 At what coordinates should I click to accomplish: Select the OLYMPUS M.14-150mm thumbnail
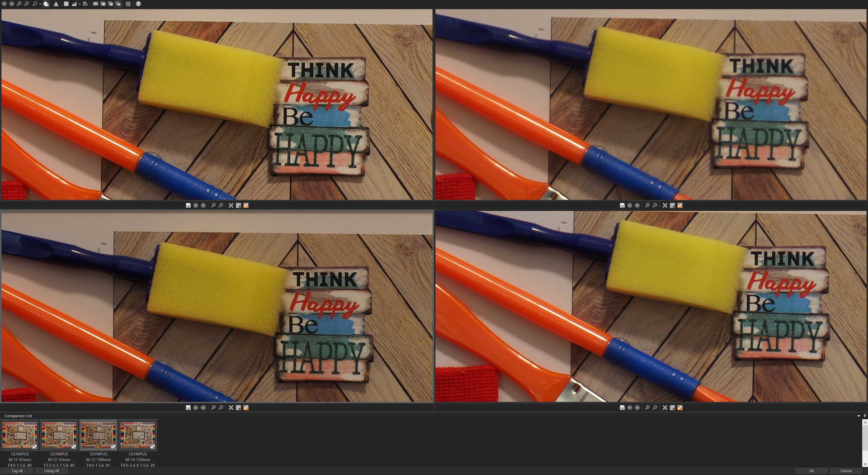tap(138, 435)
